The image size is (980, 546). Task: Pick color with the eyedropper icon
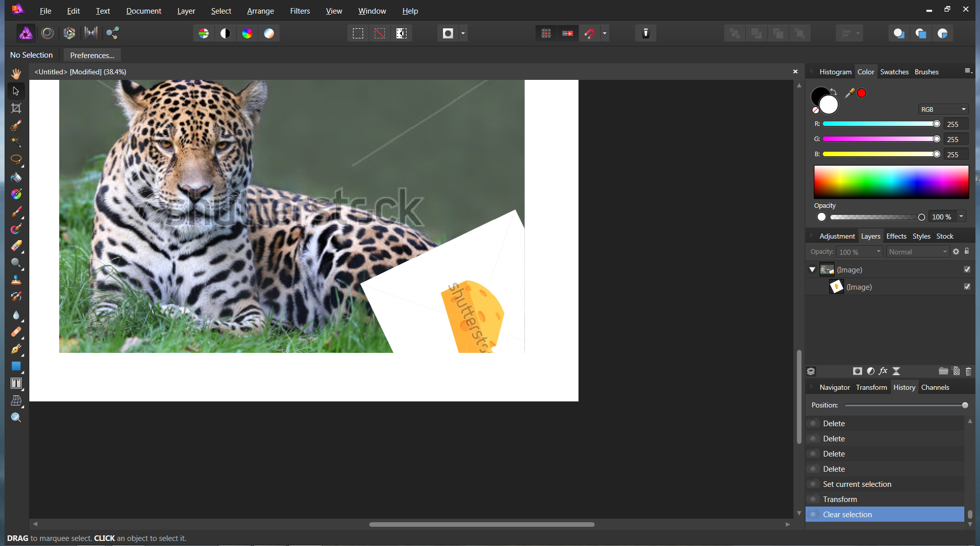coord(850,93)
